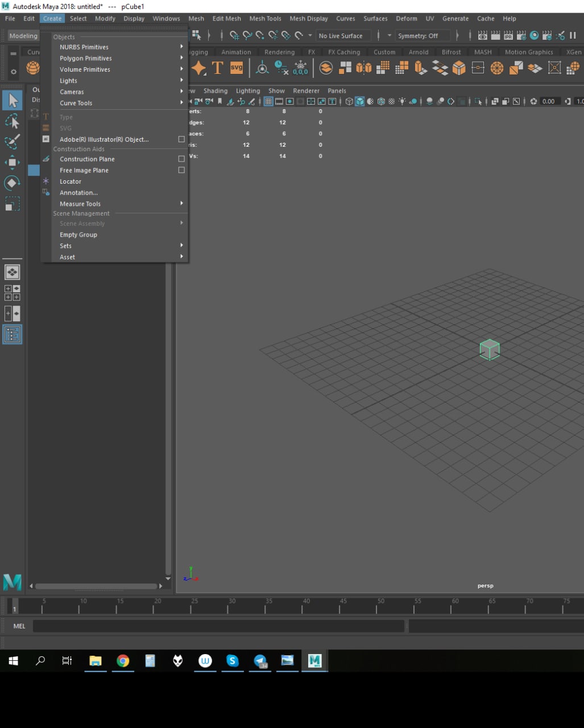Activate the Select tool arrow
Image resolution: width=584 pixels, height=728 pixels.
(12, 100)
